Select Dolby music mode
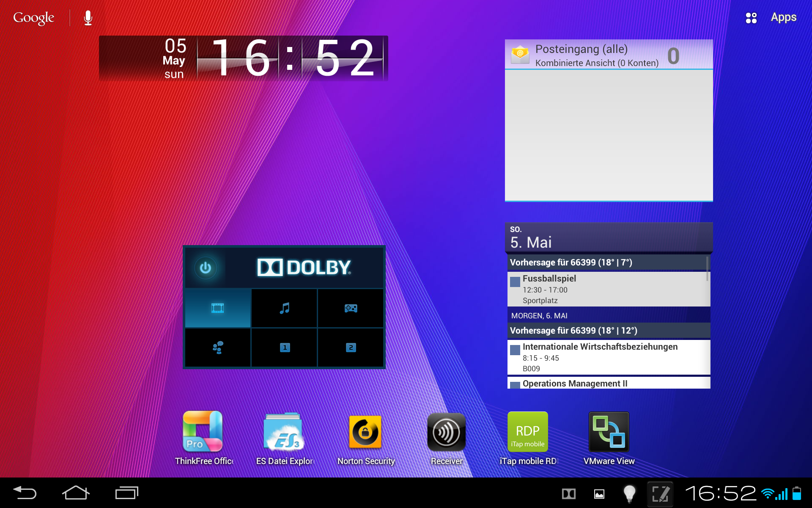Screen dimensions: 812x508 click(x=285, y=308)
